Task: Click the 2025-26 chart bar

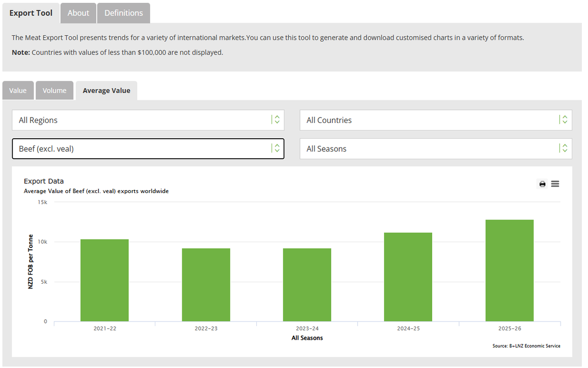Action: [x=509, y=270]
